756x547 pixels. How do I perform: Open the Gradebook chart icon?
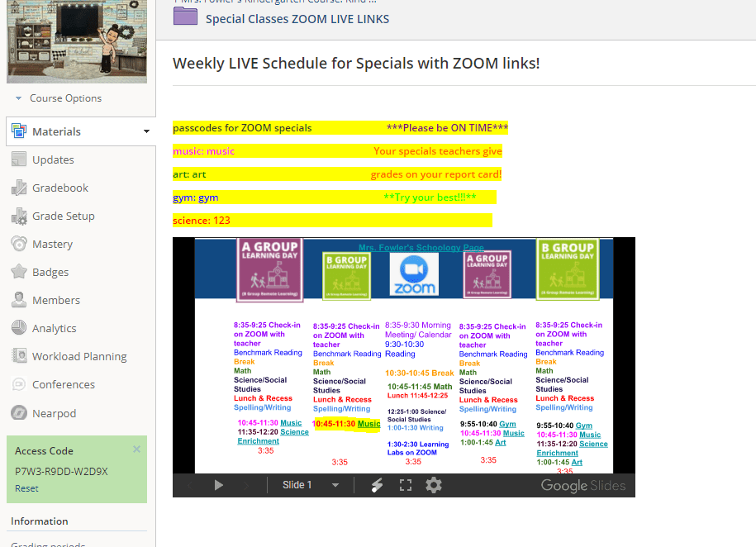[19, 188]
